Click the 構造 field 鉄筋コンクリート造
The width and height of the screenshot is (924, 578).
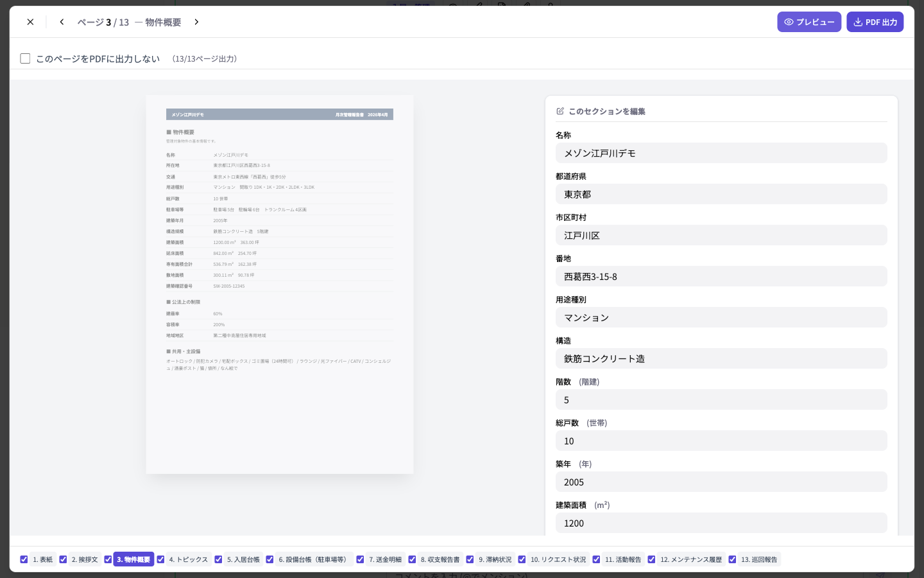pos(721,358)
